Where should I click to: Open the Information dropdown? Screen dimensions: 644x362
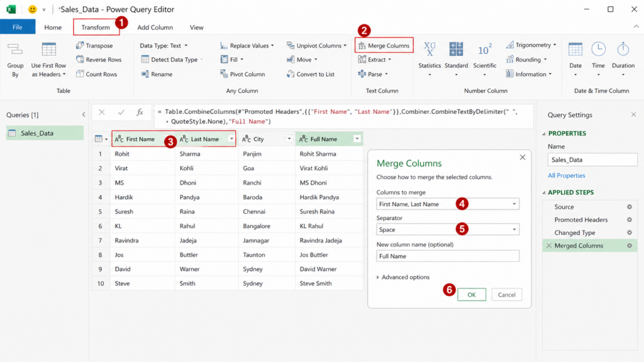529,74
